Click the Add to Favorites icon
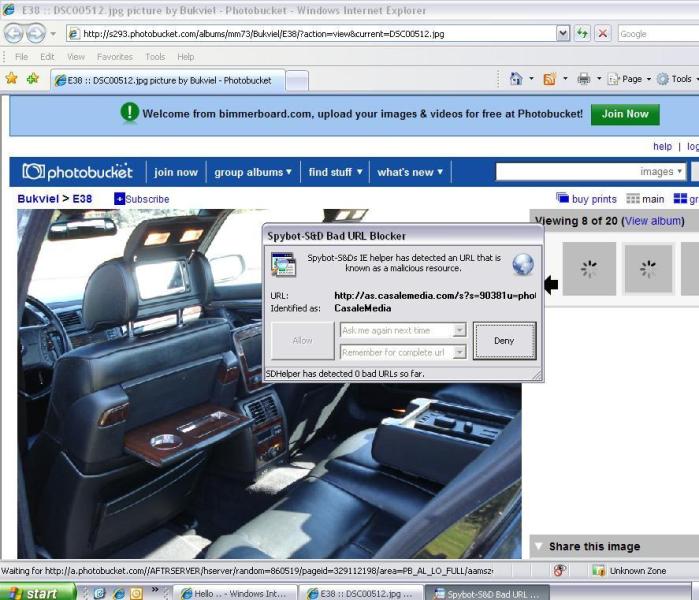The height and width of the screenshot is (600, 699). [33, 78]
